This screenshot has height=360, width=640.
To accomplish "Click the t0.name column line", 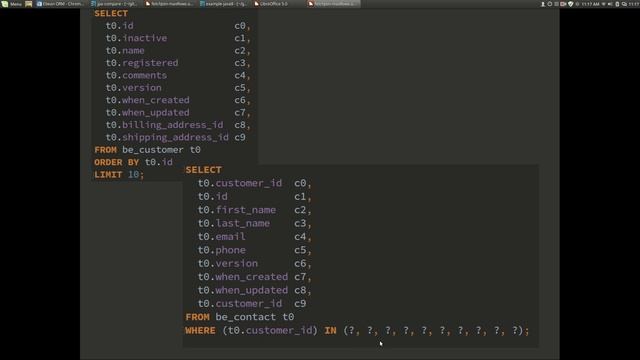I will (x=178, y=51).
